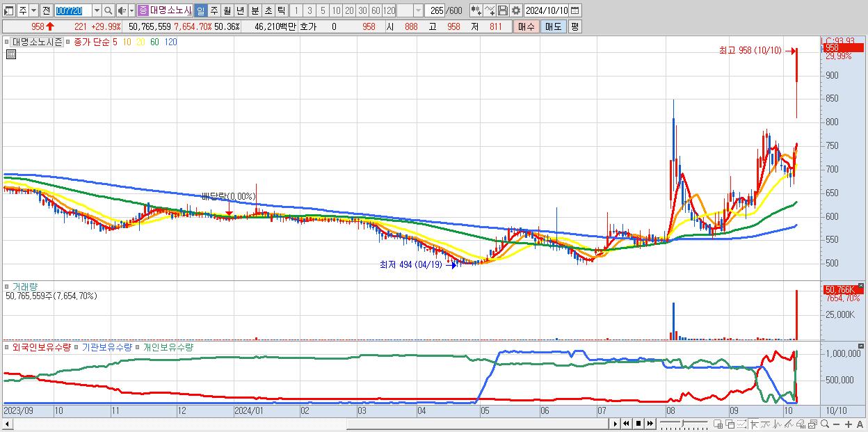Screen dimensions: 868x432
Task: Select the 틱 (tick) period toggle
Action: point(281,10)
